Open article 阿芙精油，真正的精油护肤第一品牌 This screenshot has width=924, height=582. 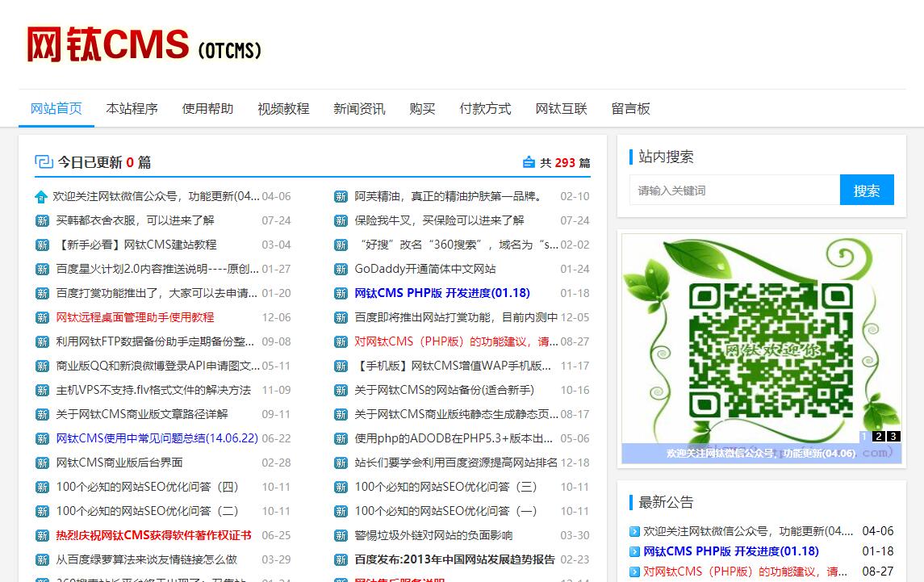pyautogui.click(x=448, y=196)
